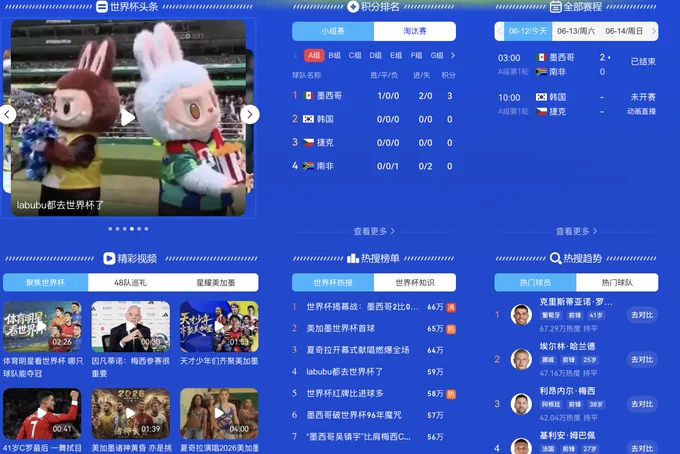The height and width of the screenshot is (454, 680).
Task: Open 捷克 team row in standings
Action: [x=373, y=143]
